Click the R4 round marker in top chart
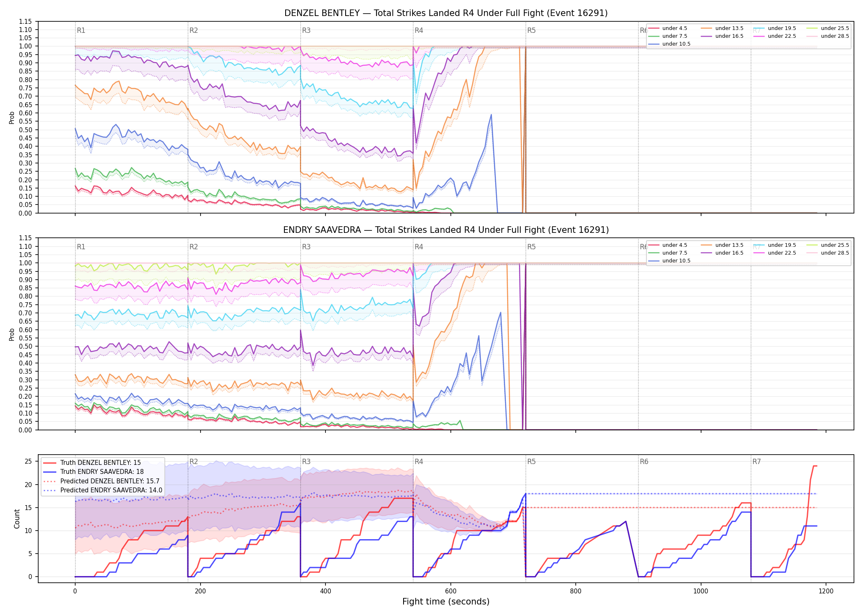Screen dimensions: 863x616 point(419,30)
